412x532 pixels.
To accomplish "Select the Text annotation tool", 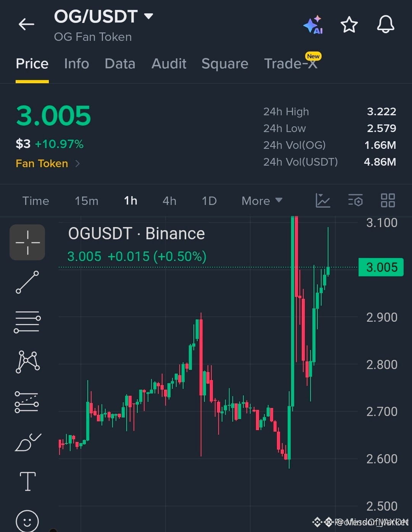I will tap(27, 482).
